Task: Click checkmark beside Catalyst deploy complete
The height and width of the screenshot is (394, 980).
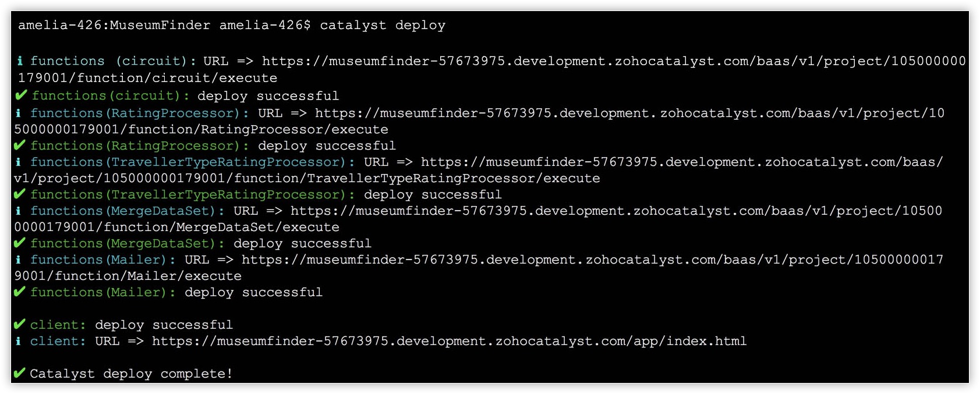Action: pyautogui.click(x=20, y=374)
